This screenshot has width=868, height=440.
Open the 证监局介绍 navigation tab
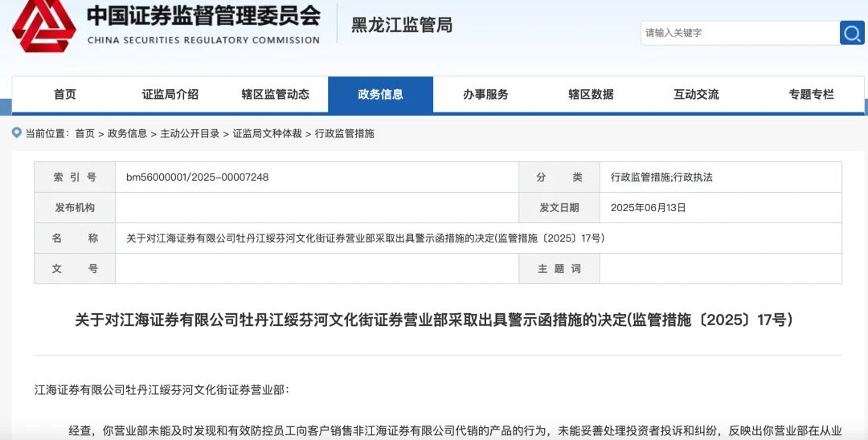pyautogui.click(x=170, y=95)
